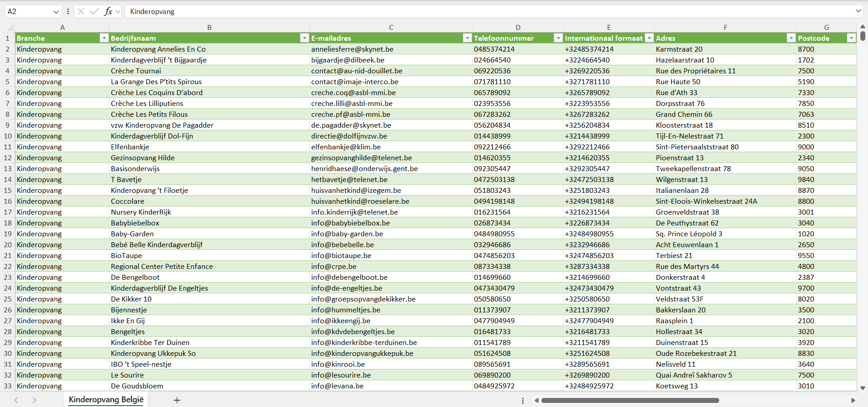Click the Insert Function fx icon

click(108, 11)
